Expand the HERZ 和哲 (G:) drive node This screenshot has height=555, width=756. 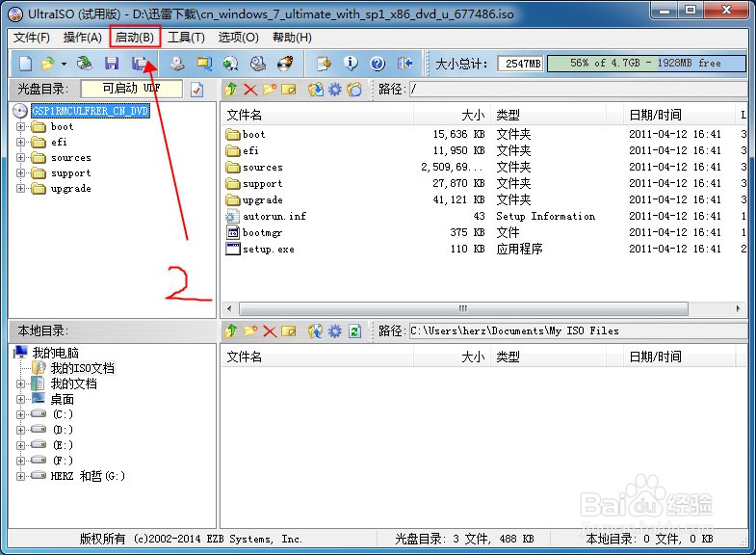point(21,476)
